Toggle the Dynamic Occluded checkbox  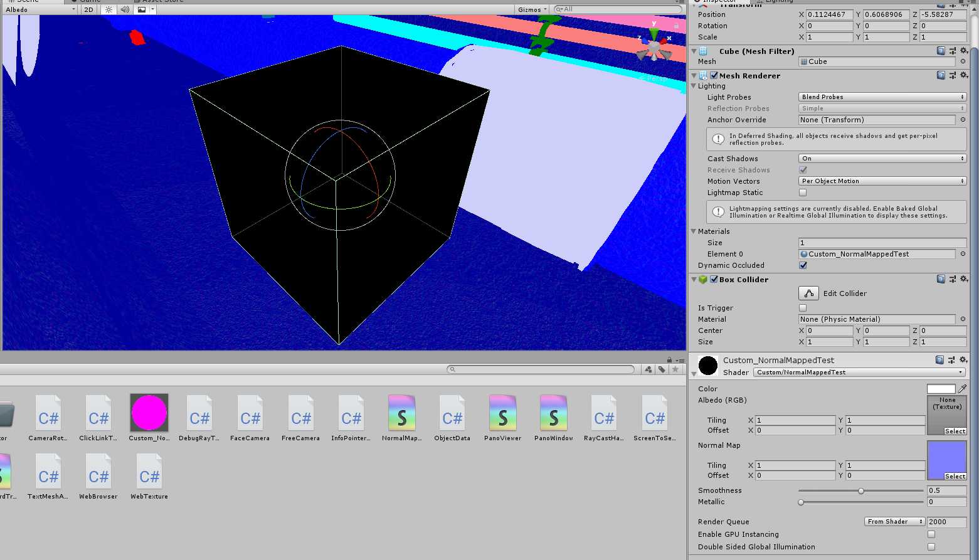[x=803, y=265]
